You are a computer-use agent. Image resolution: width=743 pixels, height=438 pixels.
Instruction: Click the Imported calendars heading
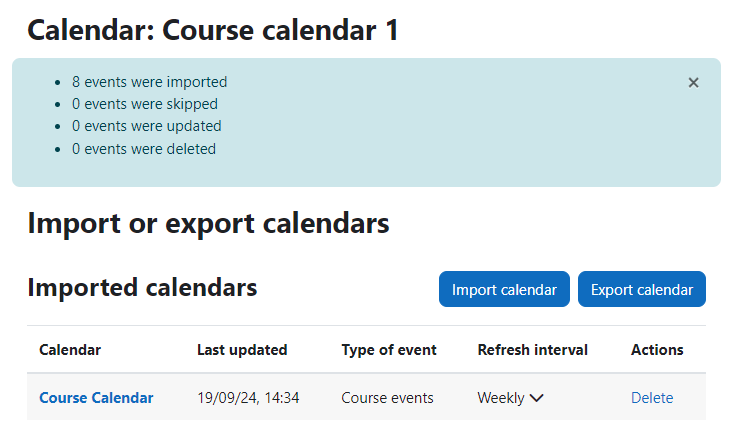coord(142,288)
